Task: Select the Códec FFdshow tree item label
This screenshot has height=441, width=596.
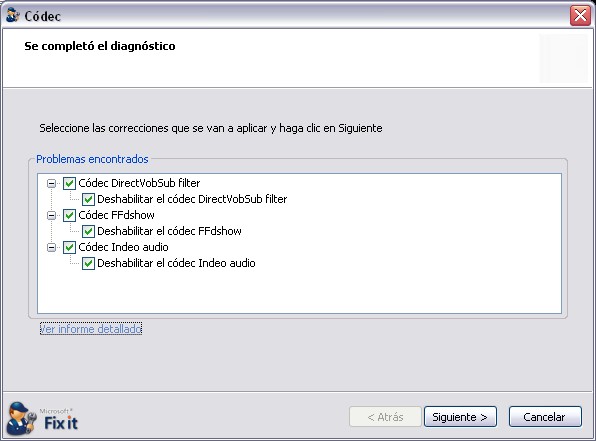Action: 116,215
